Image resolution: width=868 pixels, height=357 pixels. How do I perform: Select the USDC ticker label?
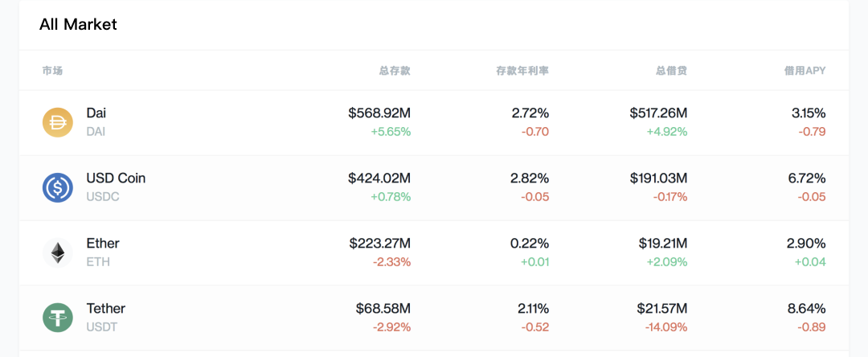[x=103, y=196]
